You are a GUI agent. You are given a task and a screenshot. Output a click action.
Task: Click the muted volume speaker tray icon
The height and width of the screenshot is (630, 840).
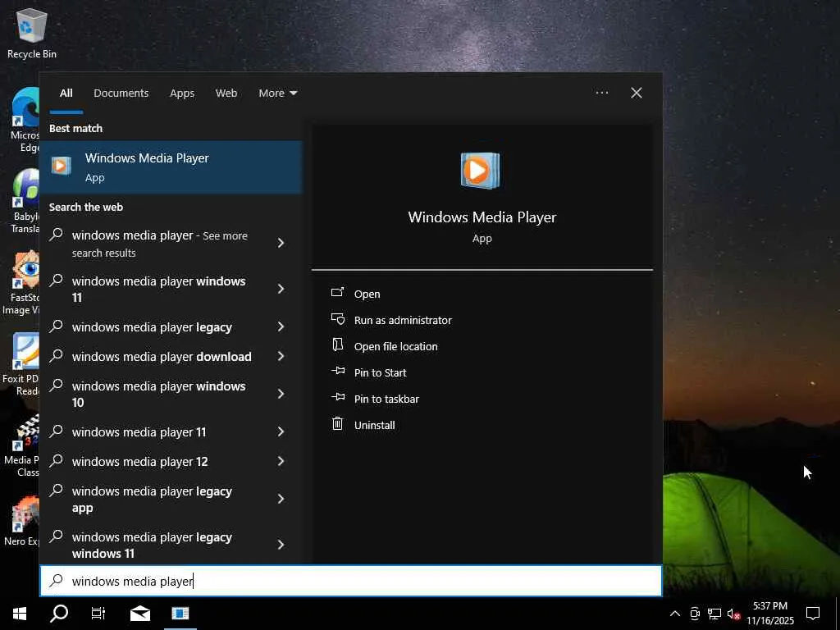pos(733,614)
